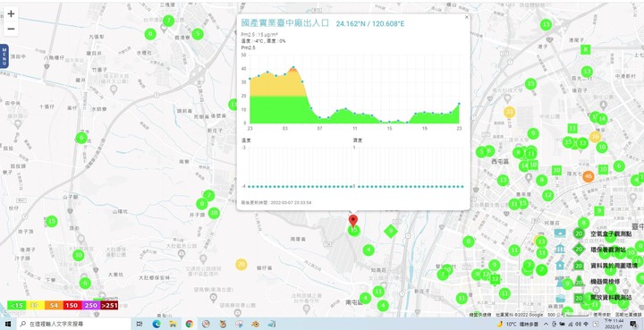
Task: Select the orange 46 sensor marker
Action: (x=589, y=176)
